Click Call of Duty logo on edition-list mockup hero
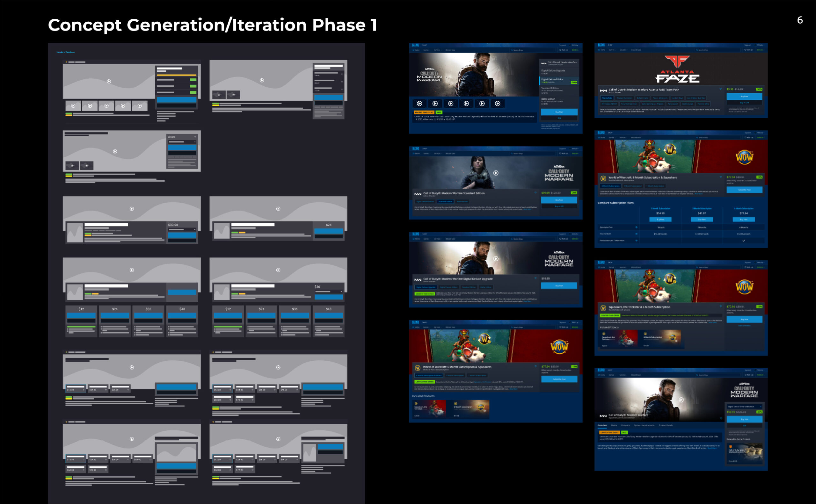816x504 pixels. (x=430, y=75)
